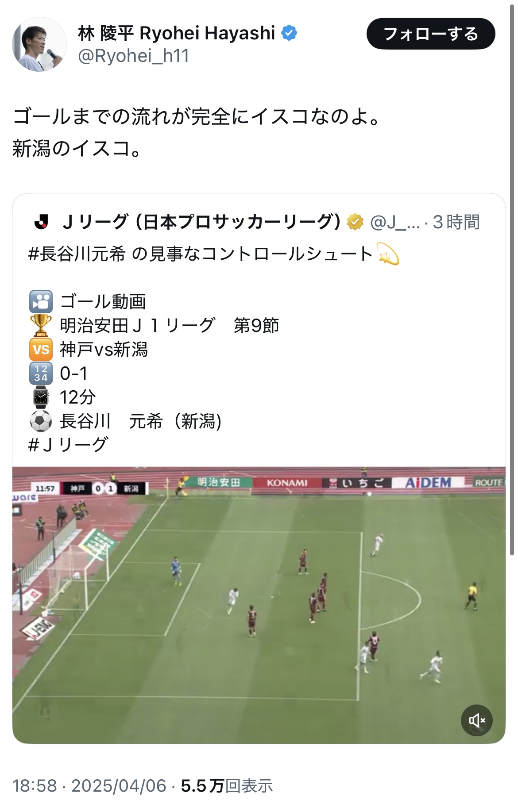Click the 林 陵平 Ryohei Hayashi display name

(177, 33)
